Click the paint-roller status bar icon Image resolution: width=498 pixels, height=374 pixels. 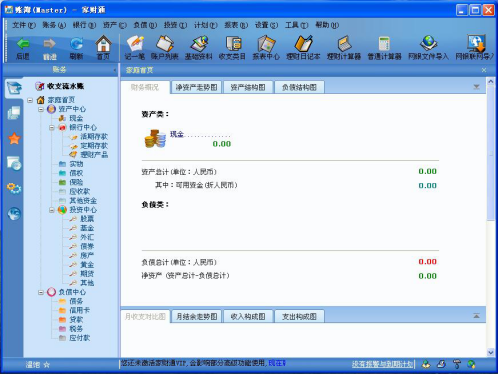click(x=457, y=364)
